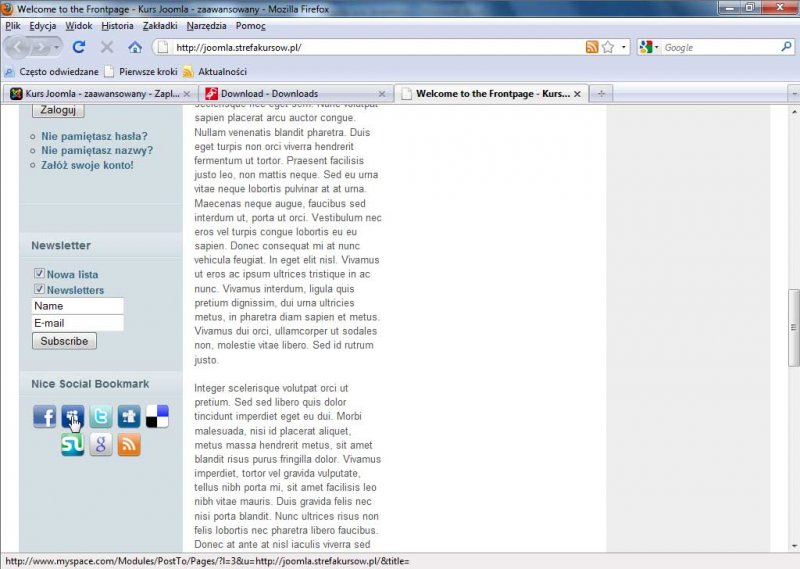Open the list all tabs dropdown
The image size is (800, 569).
tap(793, 94)
